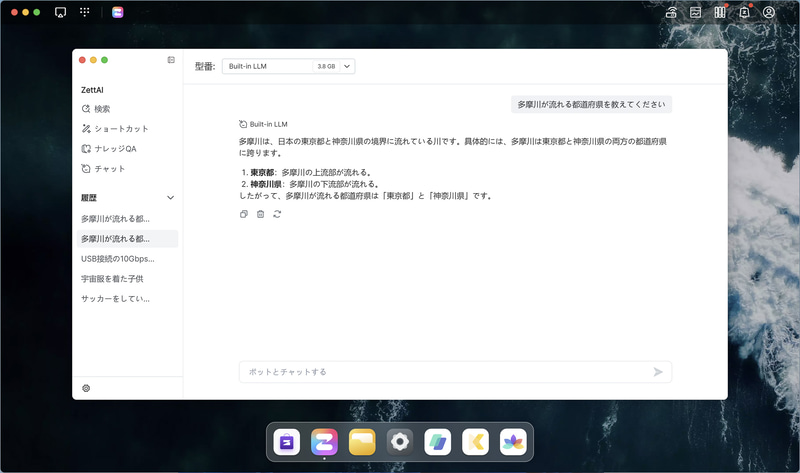Open the colorful lotus photos app in dock
800x473 pixels.
513,442
